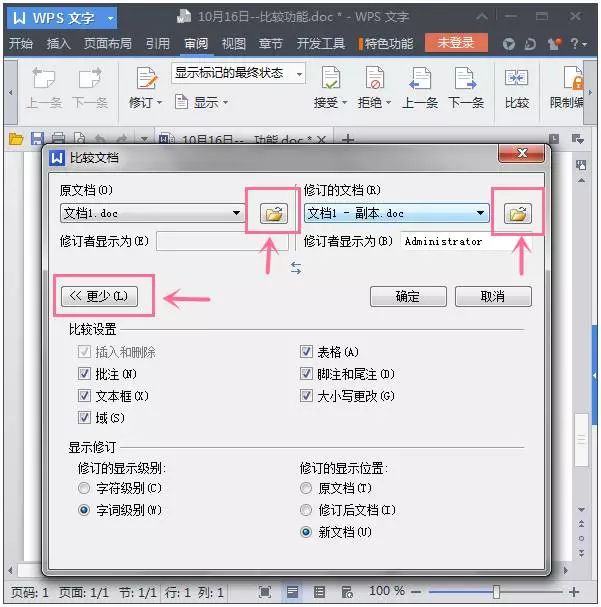The width and height of the screenshot is (601, 607).
Task: Toggle the 表格(A) tables checkbox
Action: coord(306,352)
